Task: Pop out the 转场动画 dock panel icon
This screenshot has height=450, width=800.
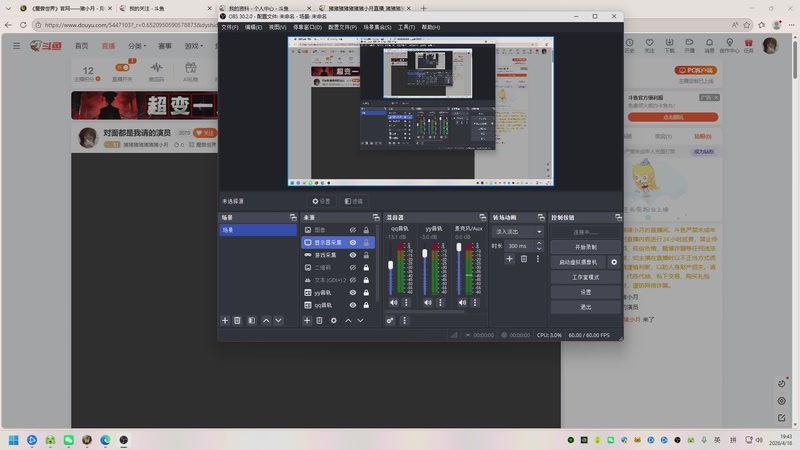Action: 541,217
